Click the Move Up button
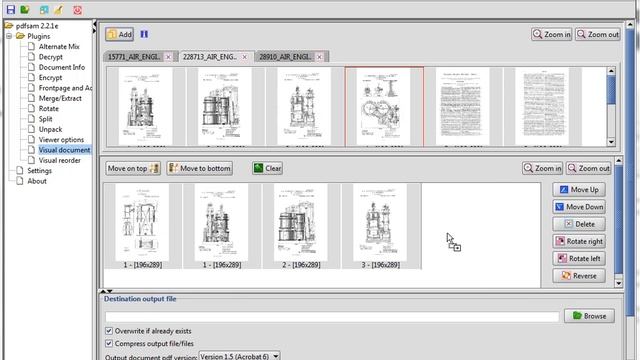640x360 pixels. [579, 189]
